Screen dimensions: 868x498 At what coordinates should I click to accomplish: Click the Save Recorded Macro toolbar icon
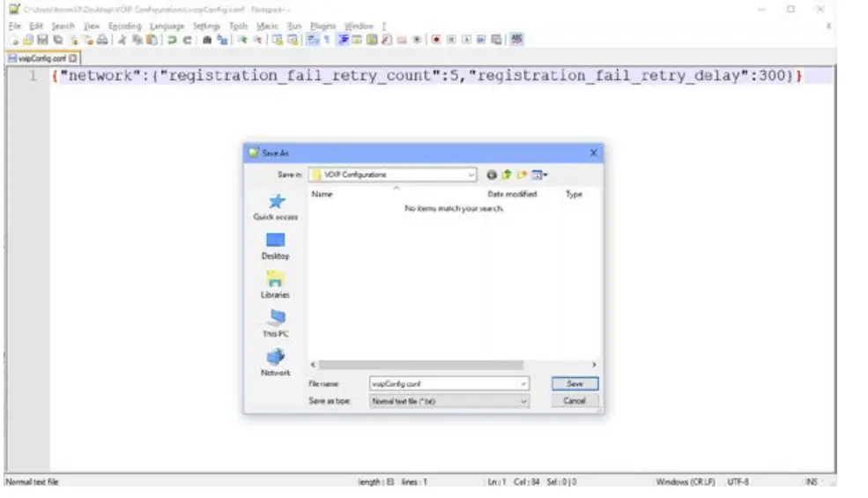point(496,40)
